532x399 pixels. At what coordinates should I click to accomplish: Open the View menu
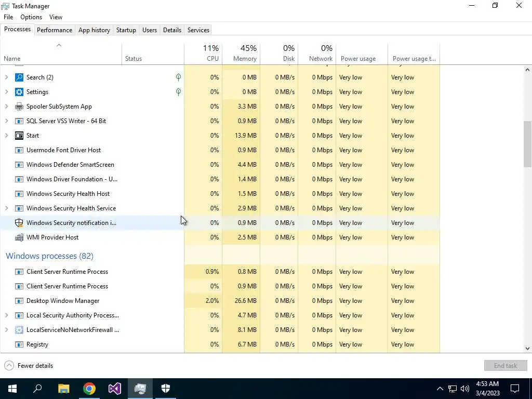click(x=56, y=17)
